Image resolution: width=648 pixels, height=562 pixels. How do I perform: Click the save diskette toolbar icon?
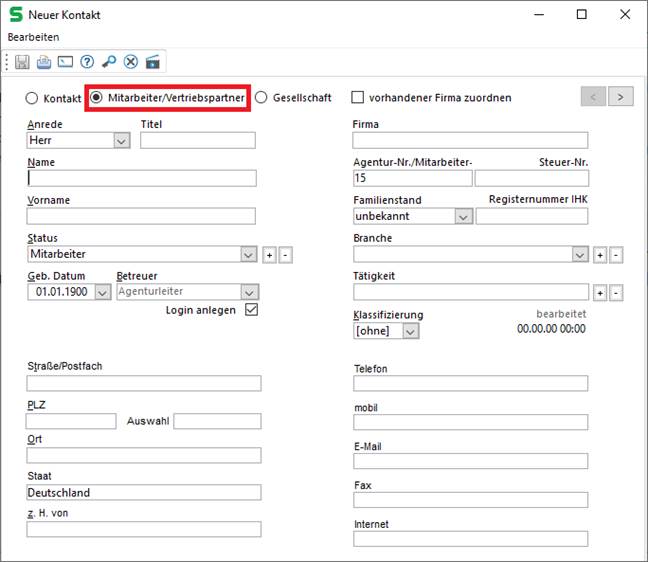pos(23,62)
